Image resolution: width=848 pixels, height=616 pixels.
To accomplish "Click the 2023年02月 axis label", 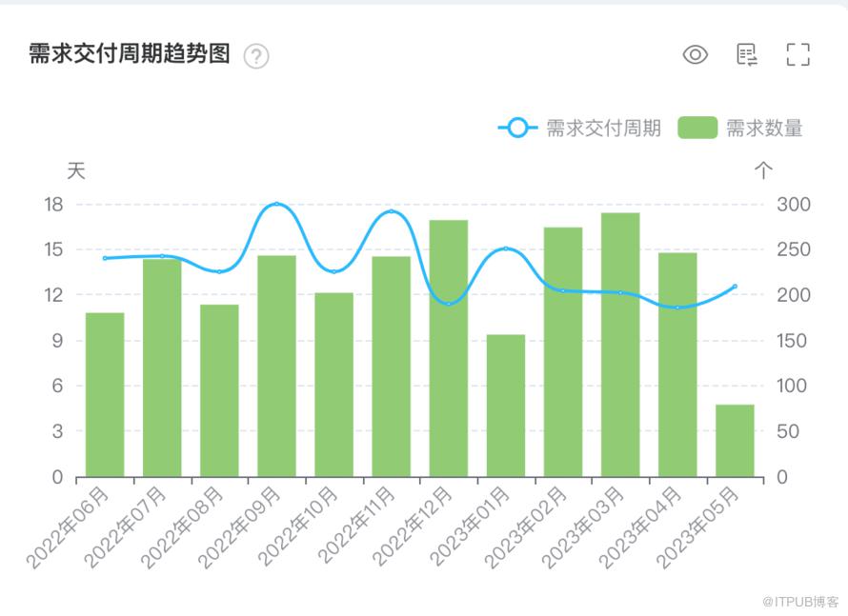I will point(526,527).
